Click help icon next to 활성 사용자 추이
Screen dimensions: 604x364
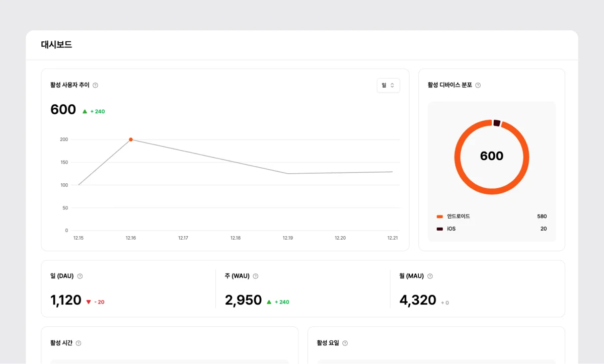[96, 86]
